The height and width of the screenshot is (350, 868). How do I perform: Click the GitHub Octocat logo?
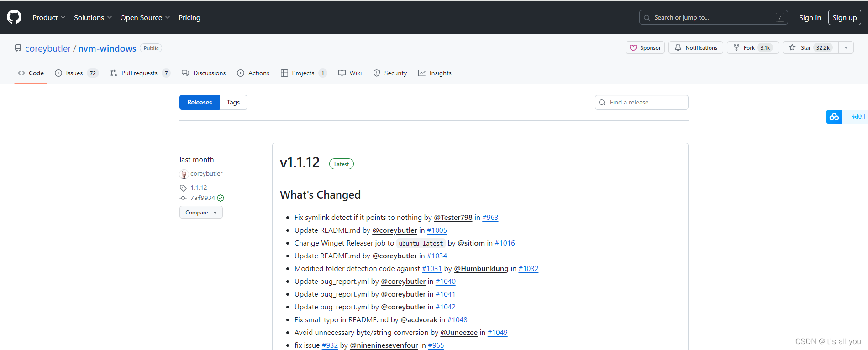14,17
